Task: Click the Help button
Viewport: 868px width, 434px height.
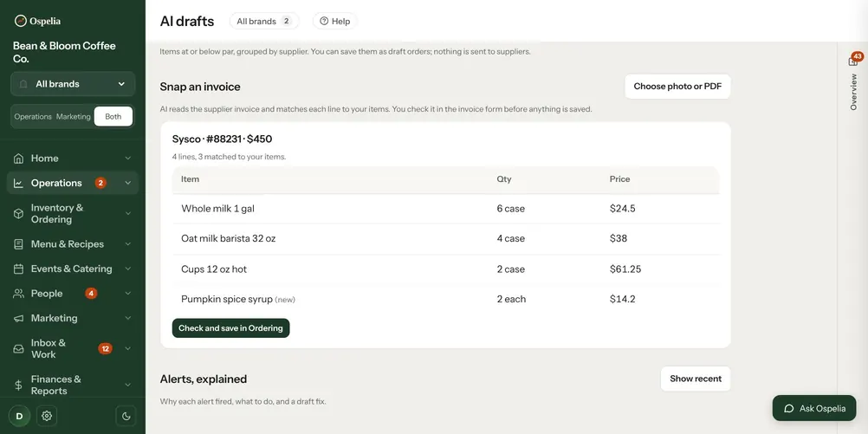Action: [335, 21]
